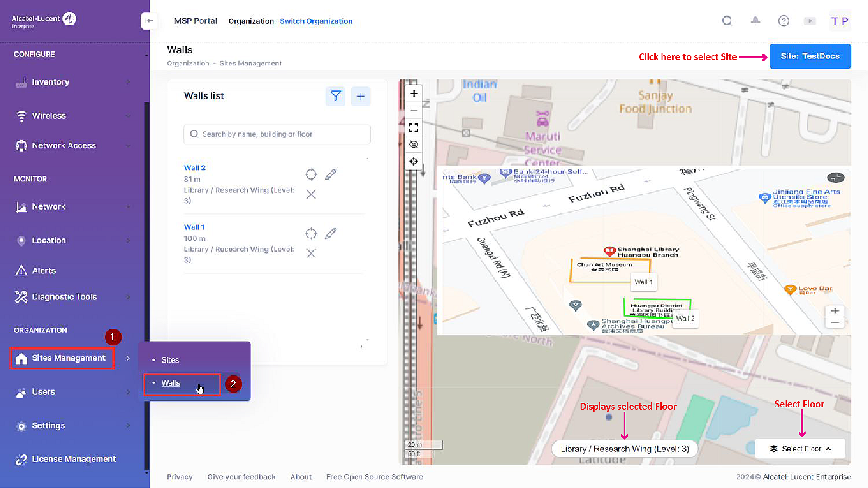Delete Wall 2 using the X icon
The height and width of the screenshot is (488, 868).
[x=311, y=194]
